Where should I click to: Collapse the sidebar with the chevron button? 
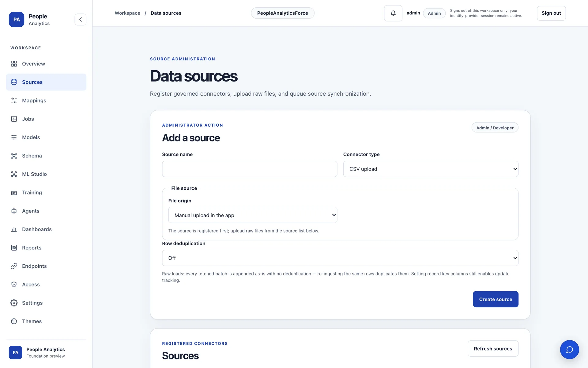pyautogui.click(x=81, y=20)
